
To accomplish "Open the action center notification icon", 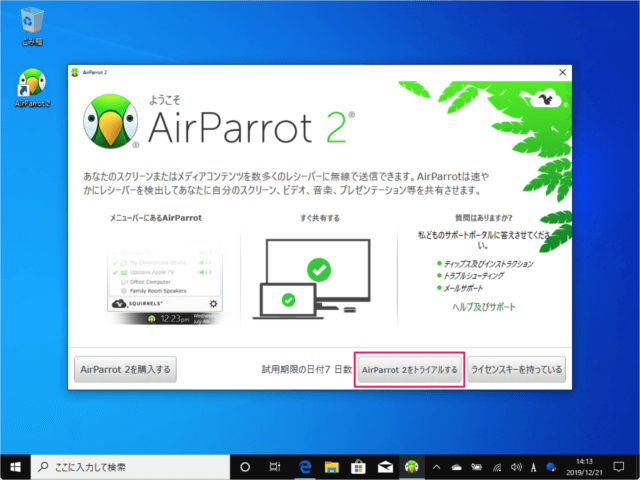I will pyautogui.click(x=618, y=467).
